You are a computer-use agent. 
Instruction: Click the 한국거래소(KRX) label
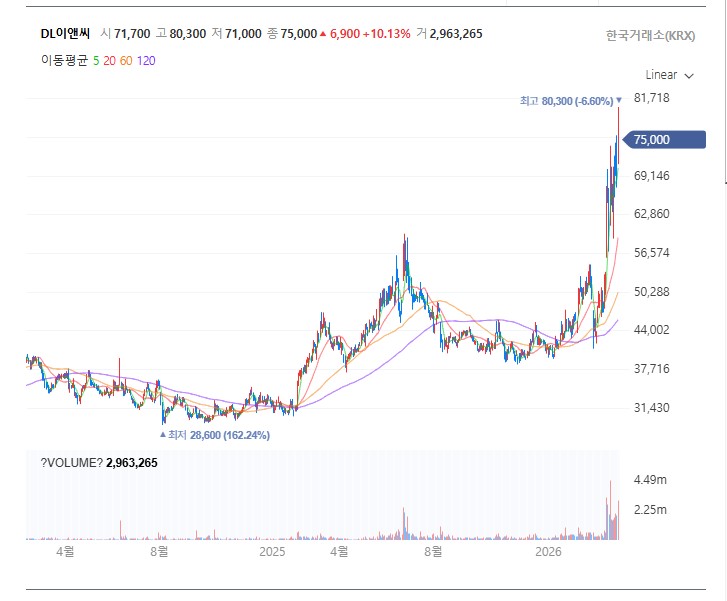pyautogui.click(x=650, y=36)
